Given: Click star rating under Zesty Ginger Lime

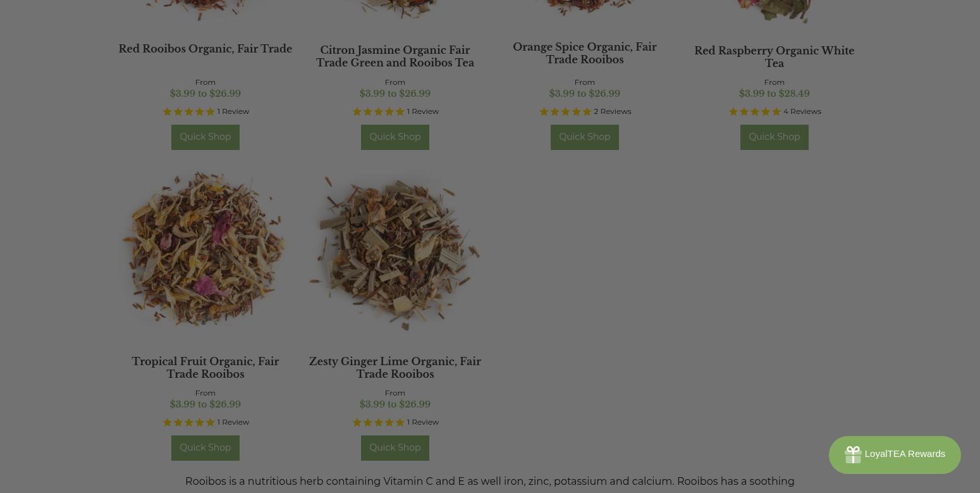Looking at the screenshot, I should click(379, 422).
